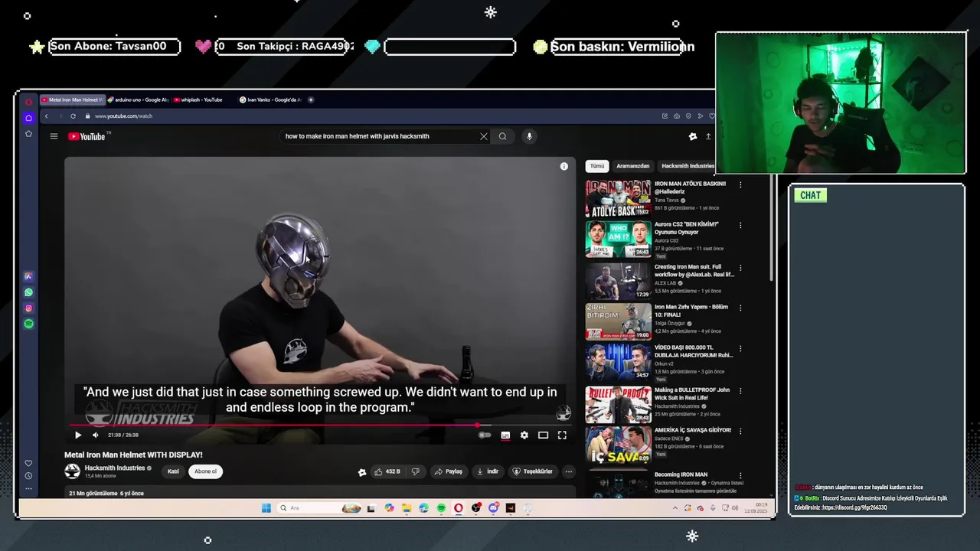Toggle subtitles with the captions button
The height and width of the screenshot is (551, 980).
pyautogui.click(x=505, y=435)
